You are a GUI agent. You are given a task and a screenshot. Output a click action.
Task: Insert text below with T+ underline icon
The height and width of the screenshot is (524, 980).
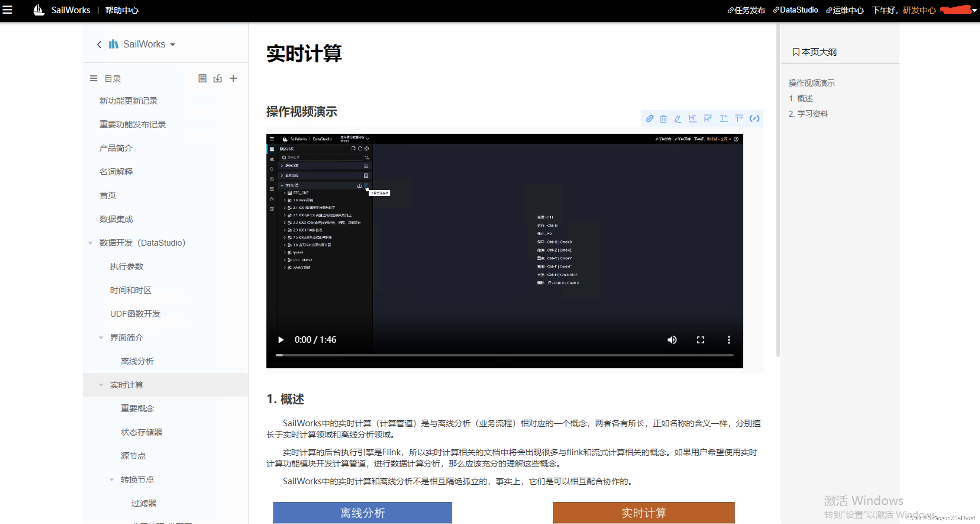(723, 119)
